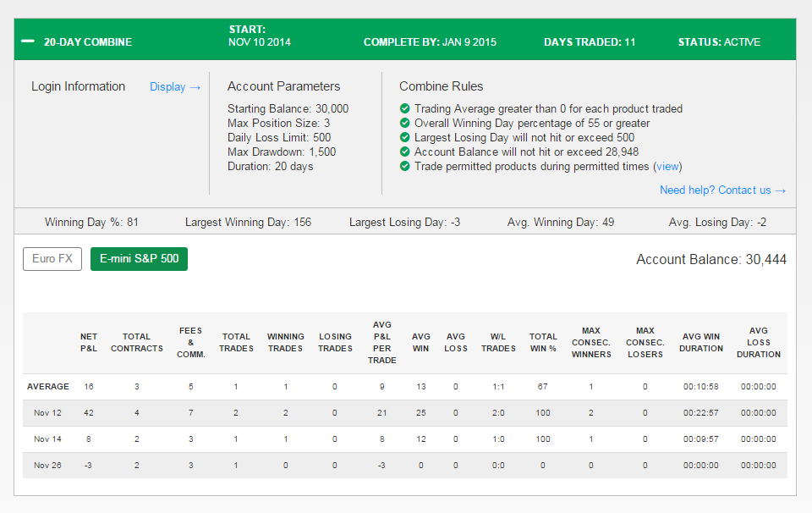Viewport: 812px width, 513px height.
Task: Click AVG P&L PER TRADE header
Action: tap(382, 343)
